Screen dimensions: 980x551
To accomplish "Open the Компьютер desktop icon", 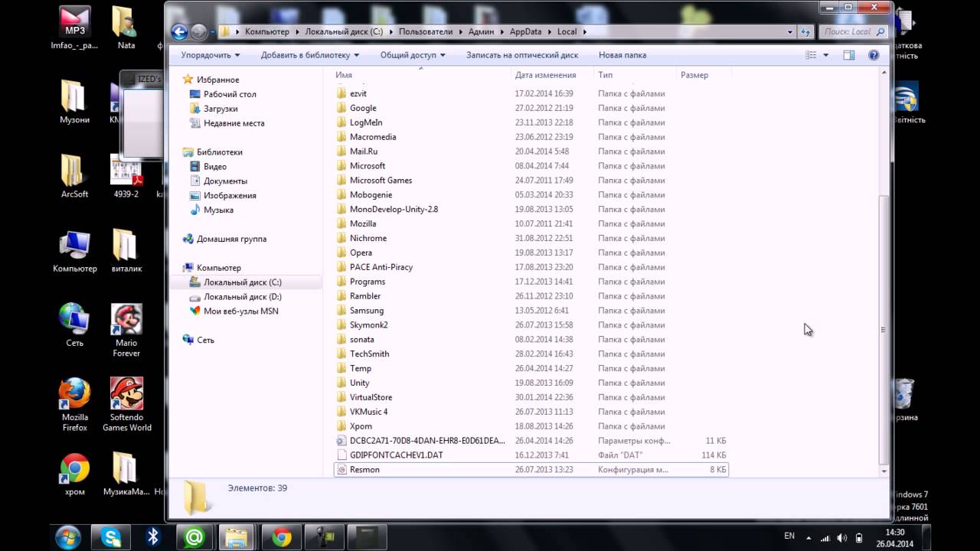I will click(x=75, y=251).
